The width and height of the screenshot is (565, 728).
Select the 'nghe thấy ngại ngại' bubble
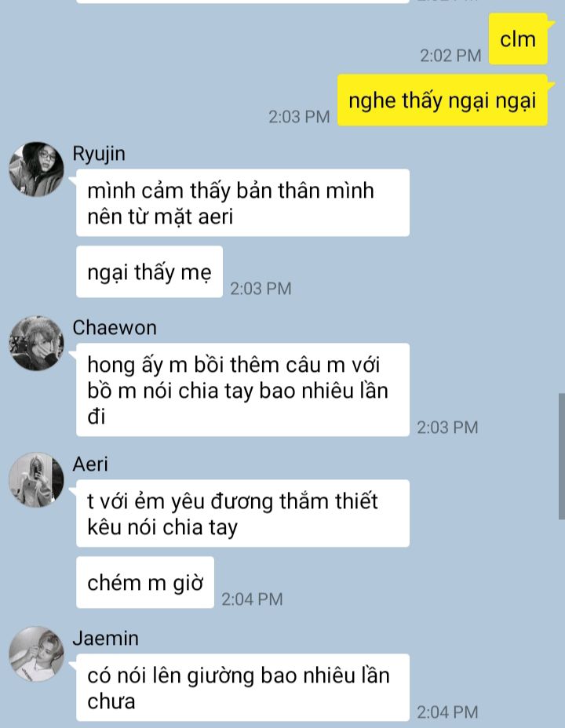coord(443,100)
